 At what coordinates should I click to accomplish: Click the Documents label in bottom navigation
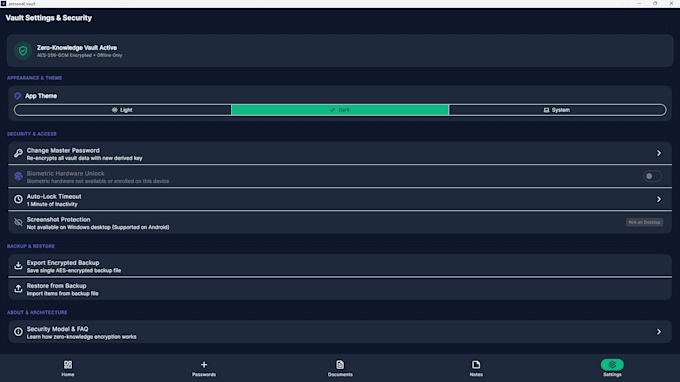(340, 375)
